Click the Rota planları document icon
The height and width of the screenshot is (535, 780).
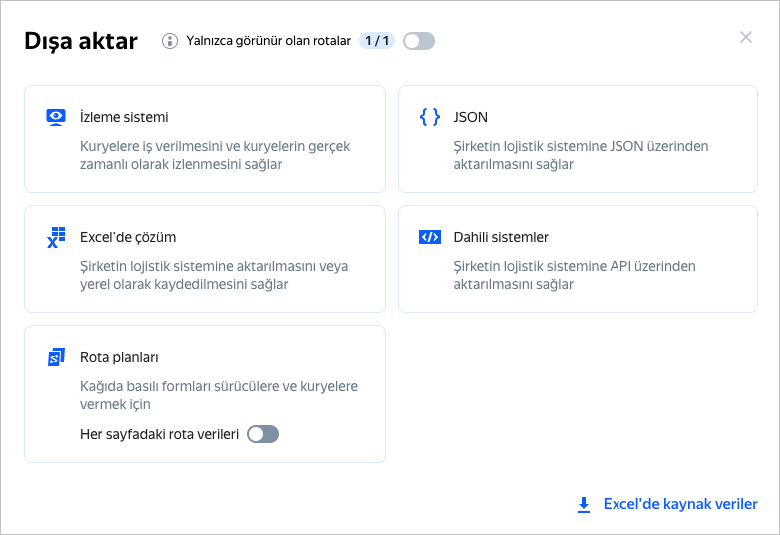[56, 357]
